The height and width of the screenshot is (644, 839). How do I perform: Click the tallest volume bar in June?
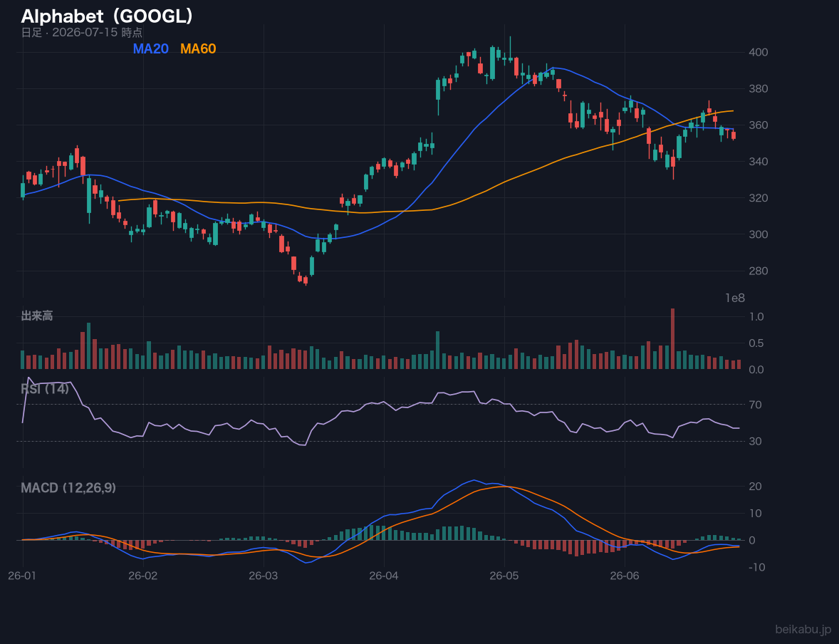coord(672,339)
